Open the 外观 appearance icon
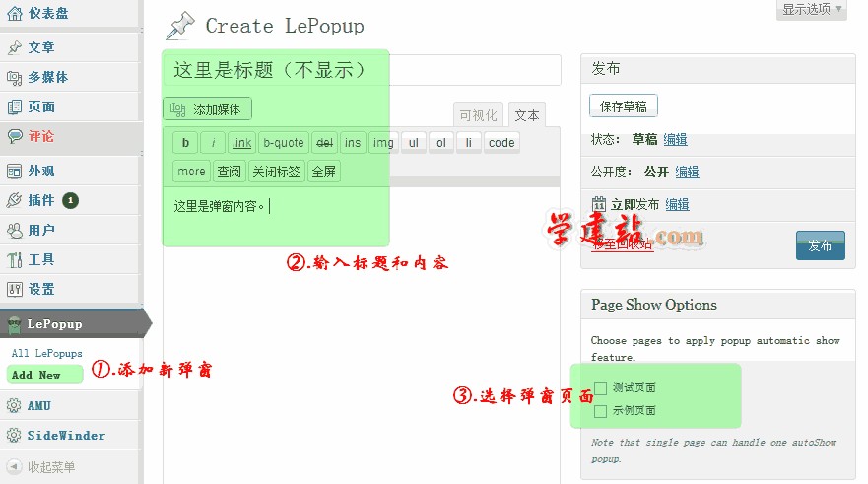This screenshot has height=484, width=868. tap(15, 172)
